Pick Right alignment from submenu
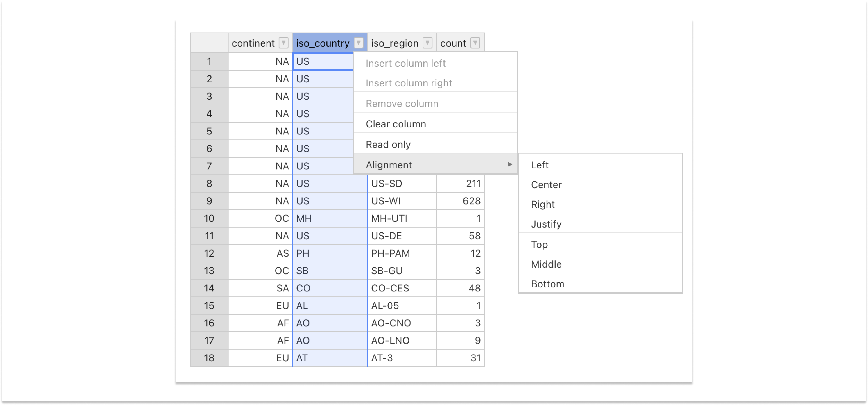 tap(542, 204)
